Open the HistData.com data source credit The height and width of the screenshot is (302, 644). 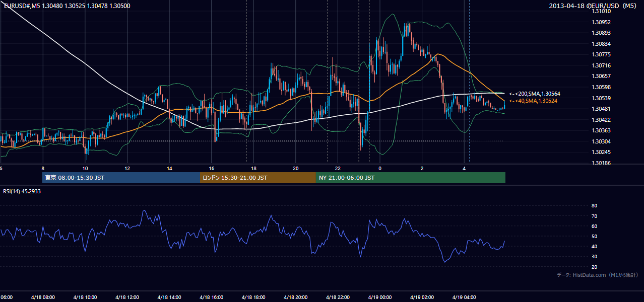pos(598,275)
